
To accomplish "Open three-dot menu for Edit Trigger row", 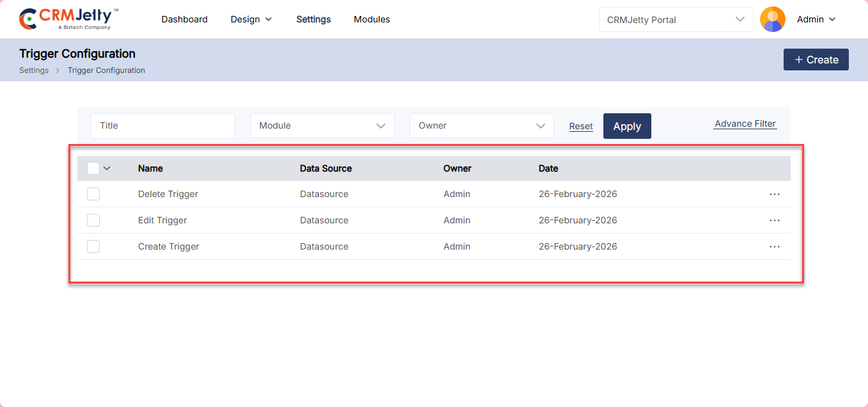I will coord(774,220).
